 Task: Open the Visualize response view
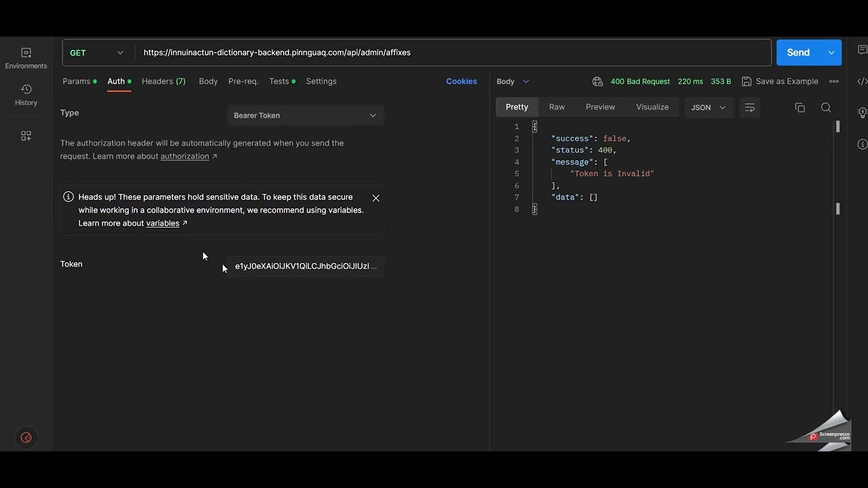click(652, 107)
